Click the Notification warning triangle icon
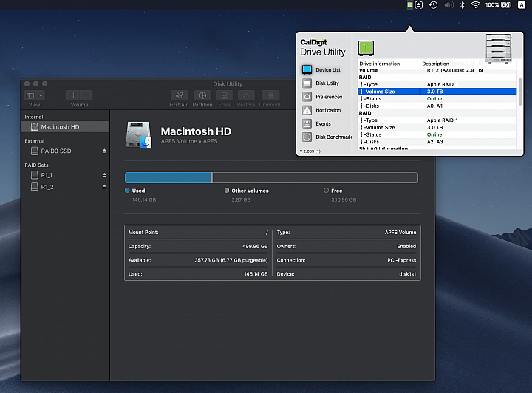532x393 pixels. 307,110
